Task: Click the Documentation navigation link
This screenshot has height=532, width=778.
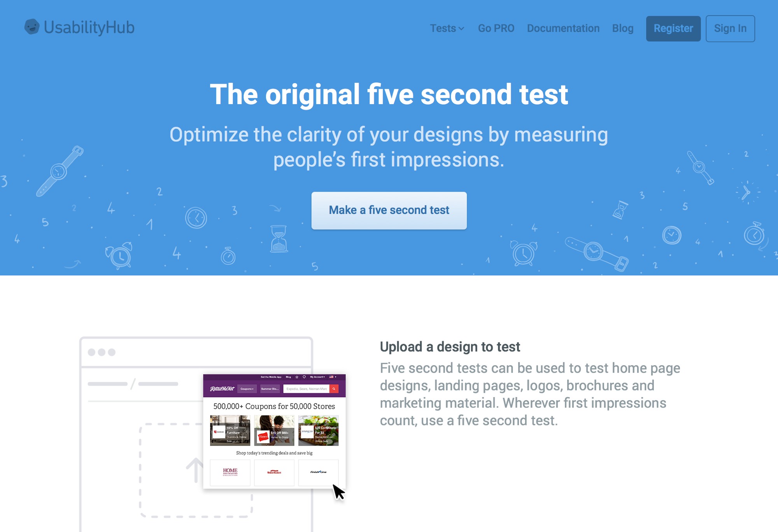Action: click(563, 28)
